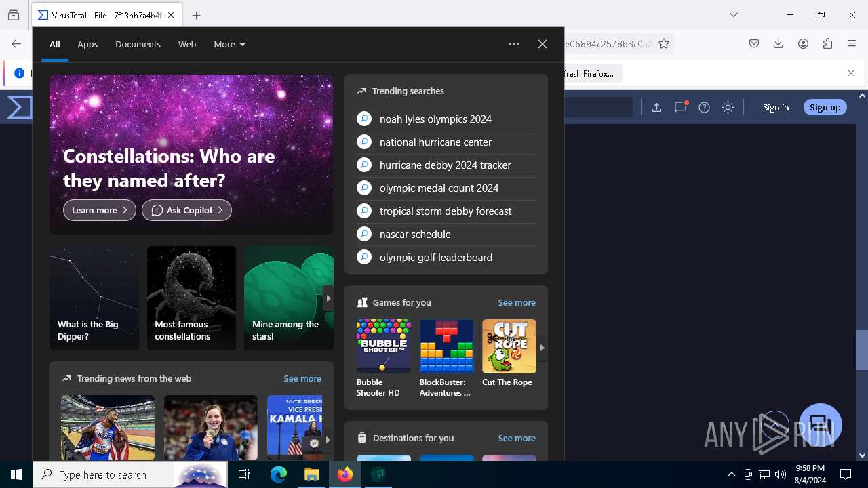
Task: Show hidden system tray icons
Action: (731, 474)
